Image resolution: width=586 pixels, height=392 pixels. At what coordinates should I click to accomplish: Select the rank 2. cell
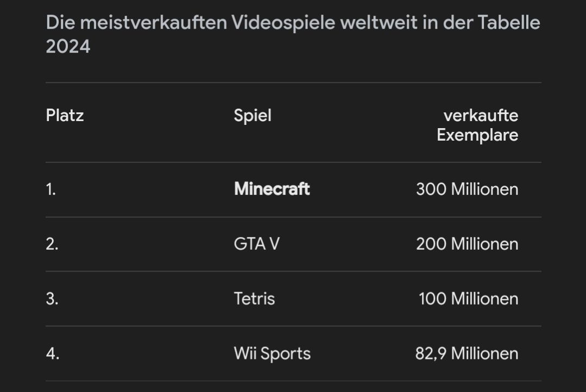[52, 244]
